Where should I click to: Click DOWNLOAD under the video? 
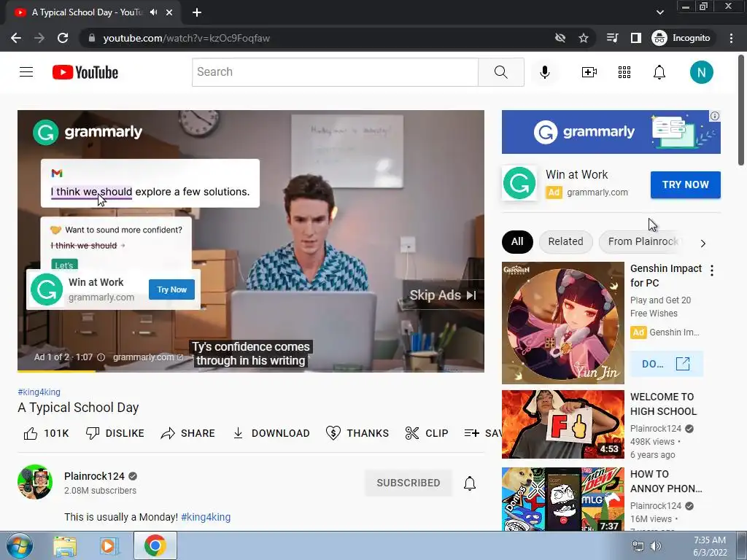pyautogui.click(x=271, y=433)
